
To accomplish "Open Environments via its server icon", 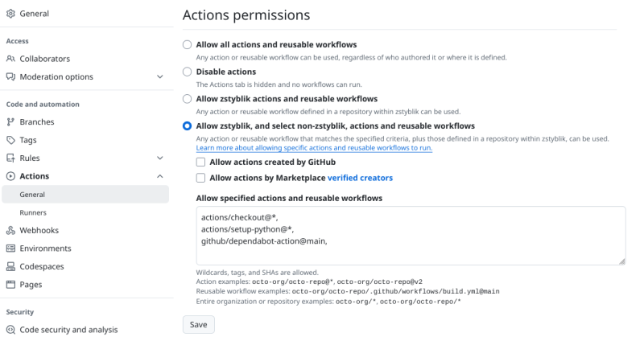I will pos(10,249).
